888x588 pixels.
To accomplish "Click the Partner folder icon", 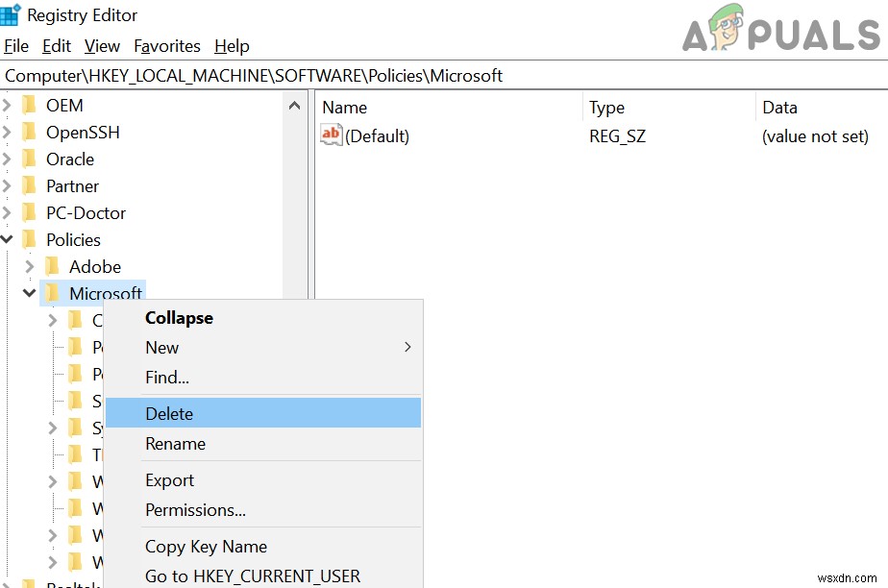I will point(29,185).
